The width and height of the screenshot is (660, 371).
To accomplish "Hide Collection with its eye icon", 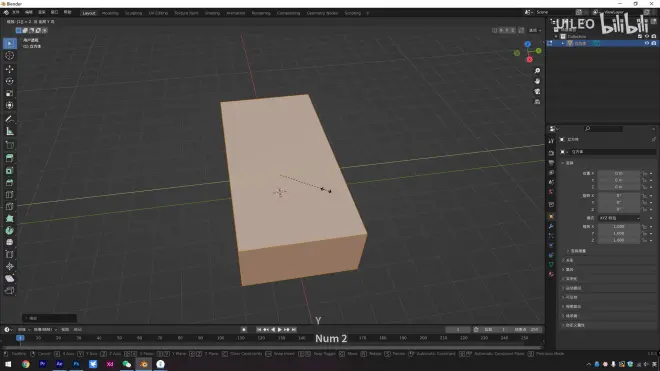I will pos(647,37).
